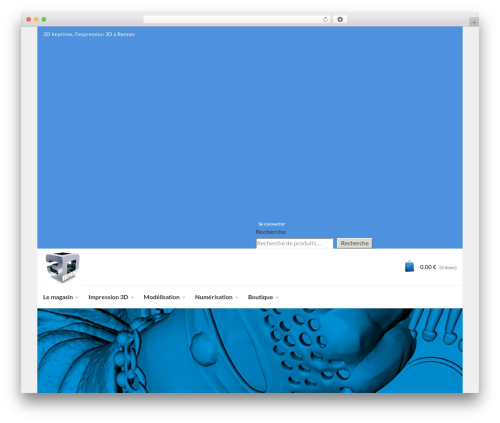Screen dimensions: 500x423
Task: Open the Impression 3D menu item
Action: coord(108,297)
